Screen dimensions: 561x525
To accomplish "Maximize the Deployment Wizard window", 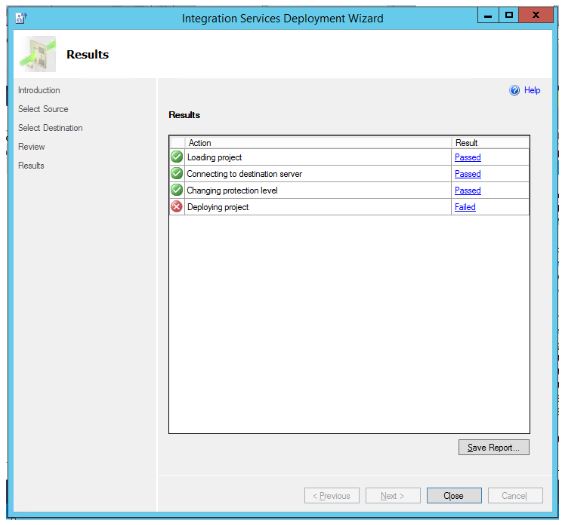I will point(509,15).
